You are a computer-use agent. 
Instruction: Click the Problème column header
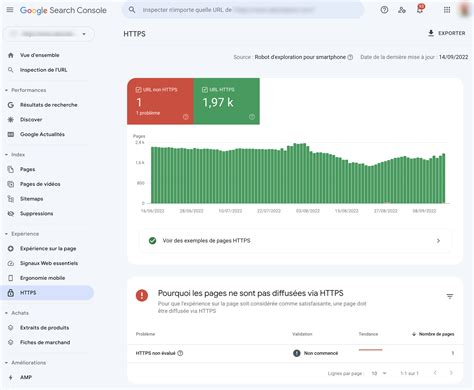point(145,334)
